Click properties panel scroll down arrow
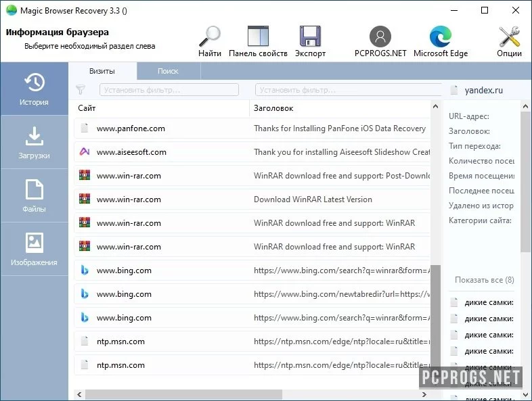The width and height of the screenshot is (532, 401). (x=525, y=394)
